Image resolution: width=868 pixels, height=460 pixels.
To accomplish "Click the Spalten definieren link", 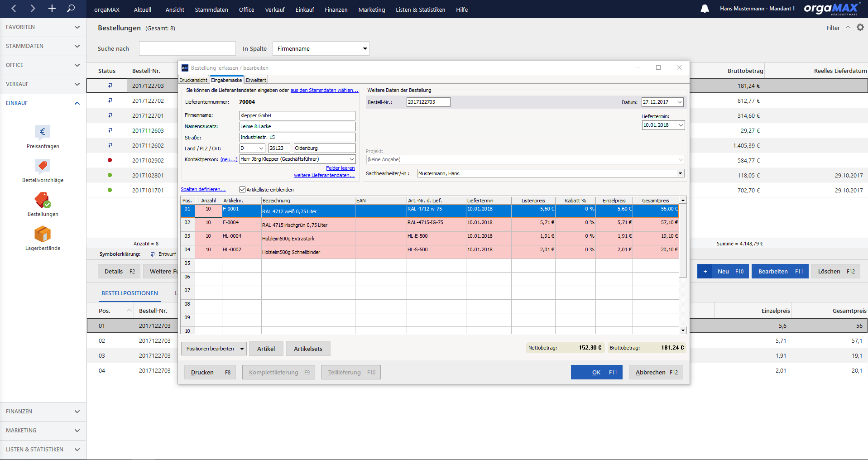I will (x=203, y=189).
